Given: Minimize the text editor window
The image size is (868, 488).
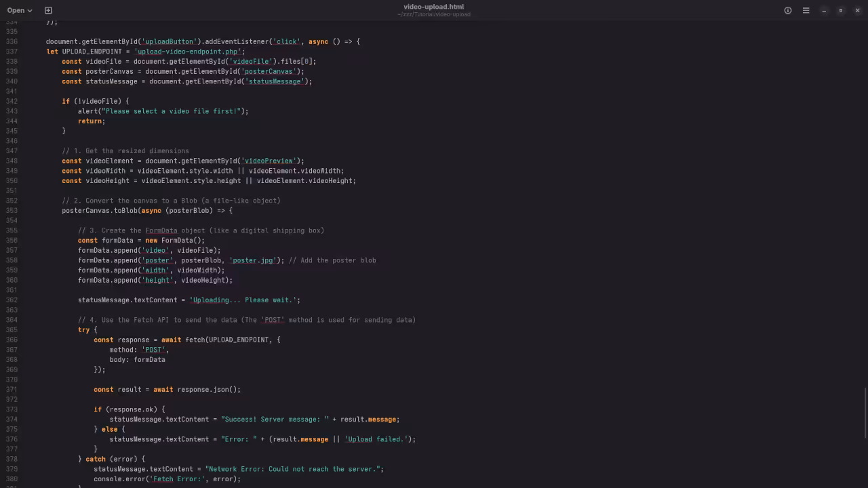Looking at the screenshot, I should 824,10.
